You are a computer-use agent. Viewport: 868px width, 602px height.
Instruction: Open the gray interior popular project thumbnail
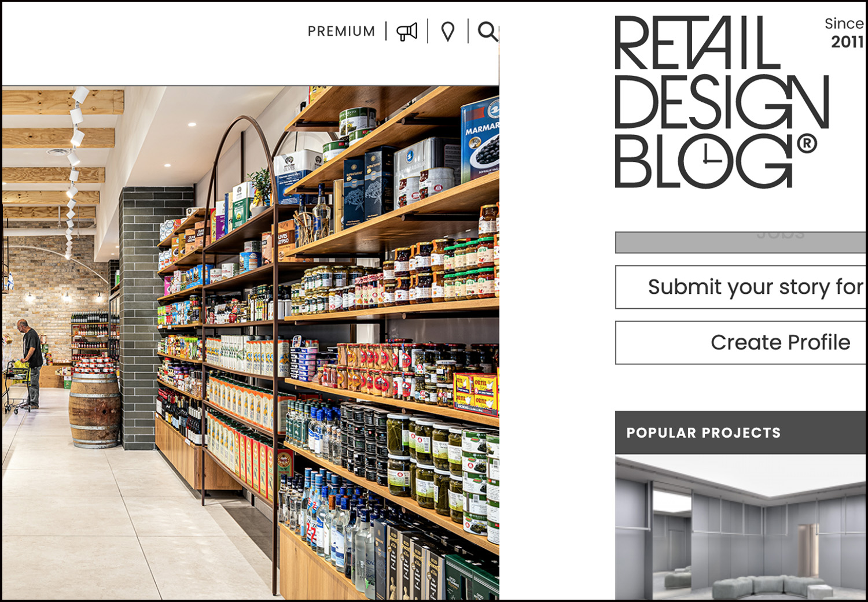pos(740,527)
